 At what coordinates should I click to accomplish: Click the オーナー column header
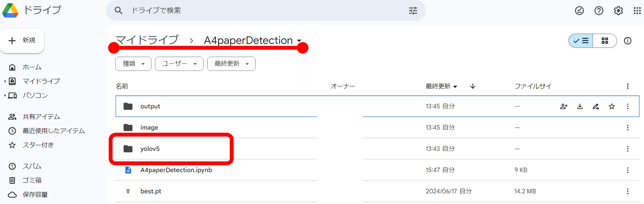[x=343, y=86]
